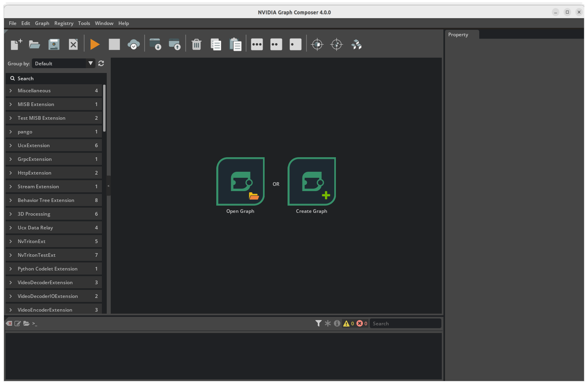
Task: Select the three-dot detail level icon
Action: point(257,44)
